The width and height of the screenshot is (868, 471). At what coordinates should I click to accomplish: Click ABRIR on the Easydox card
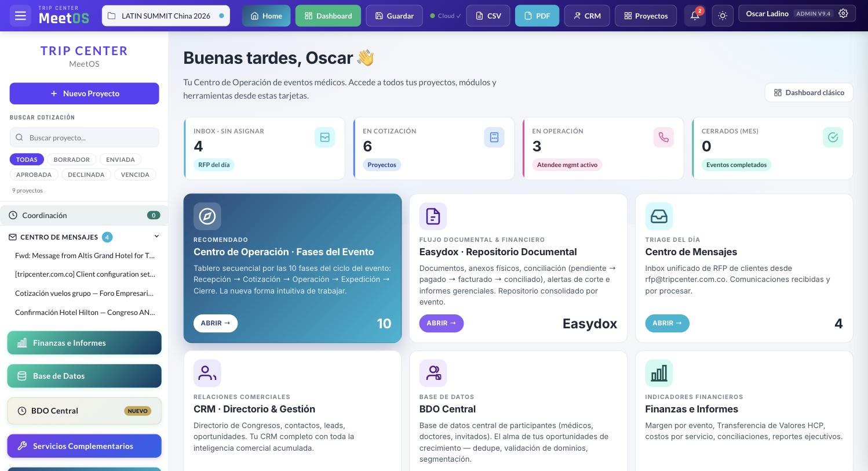click(x=442, y=323)
